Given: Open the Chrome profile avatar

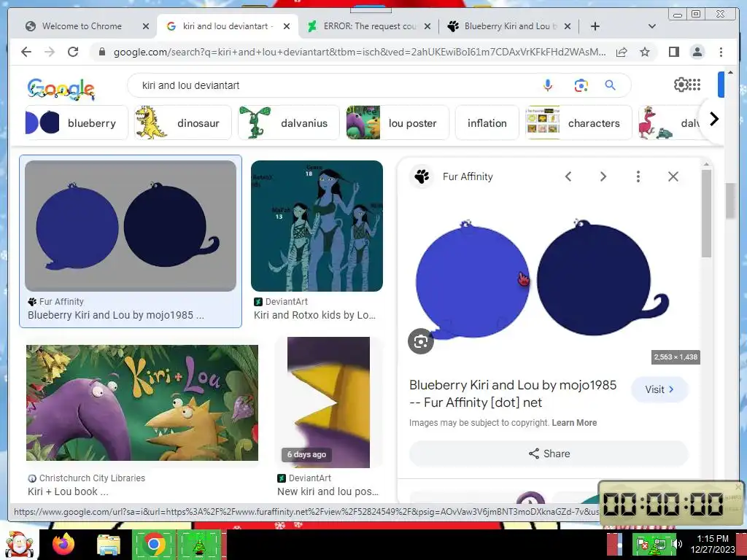Looking at the screenshot, I should pyautogui.click(x=697, y=52).
